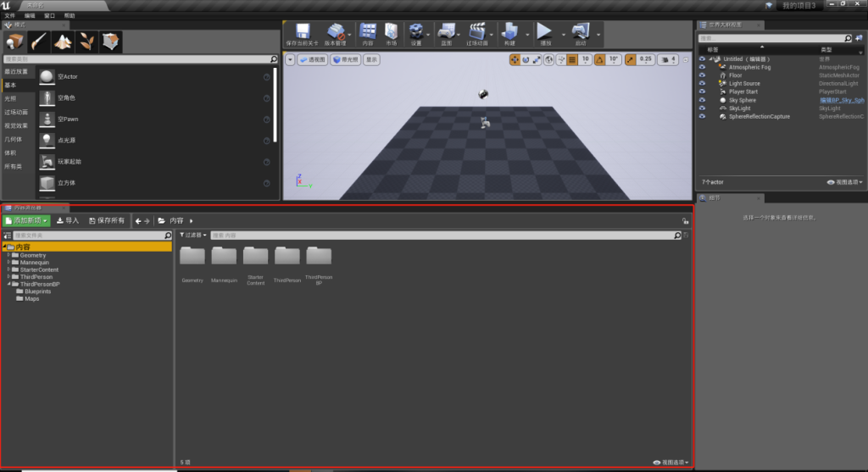This screenshot has height=472, width=868.
Task: Expand the StarterContent folder in tree
Action: tap(8, 269)
